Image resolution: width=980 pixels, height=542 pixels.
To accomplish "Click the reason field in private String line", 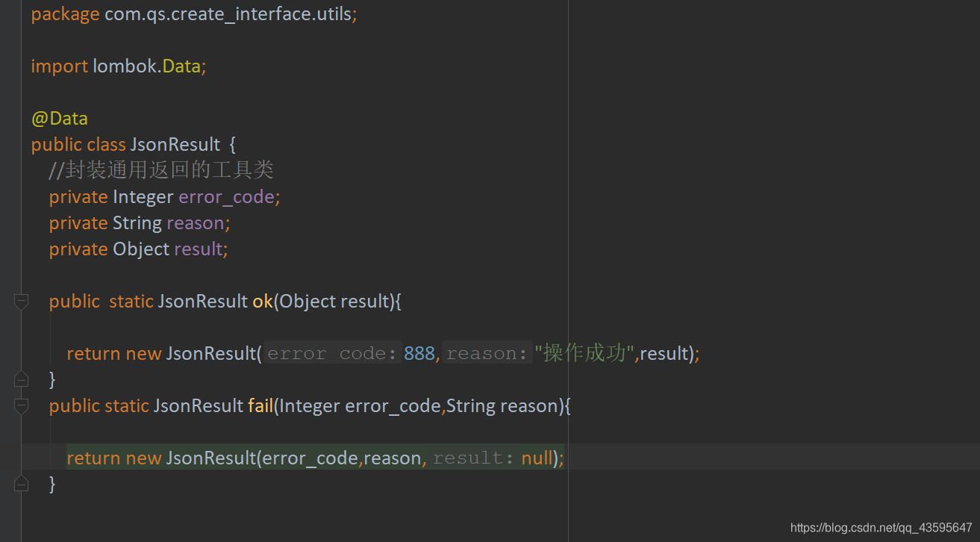I will tap(196, 223).
